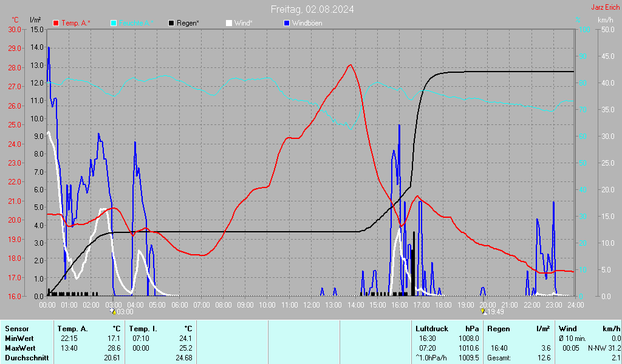Image resolution: width=622 pixels, height=364 pixels.
Task: Click the Regen maximum value '3.6'
Action: pos(546,348)
